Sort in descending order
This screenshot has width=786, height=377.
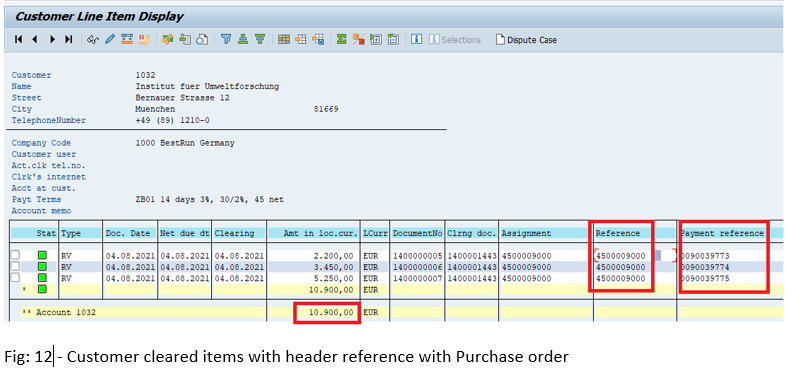260,40
